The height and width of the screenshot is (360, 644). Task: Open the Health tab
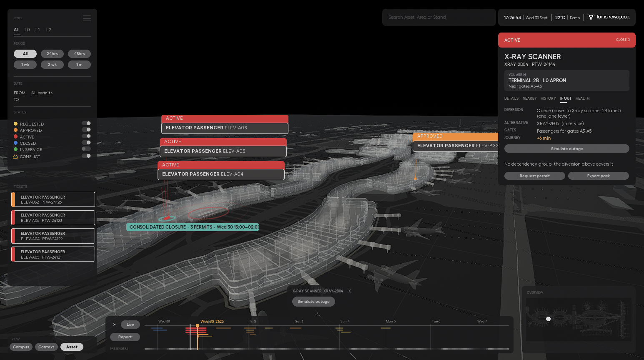(x=582, y=98)
